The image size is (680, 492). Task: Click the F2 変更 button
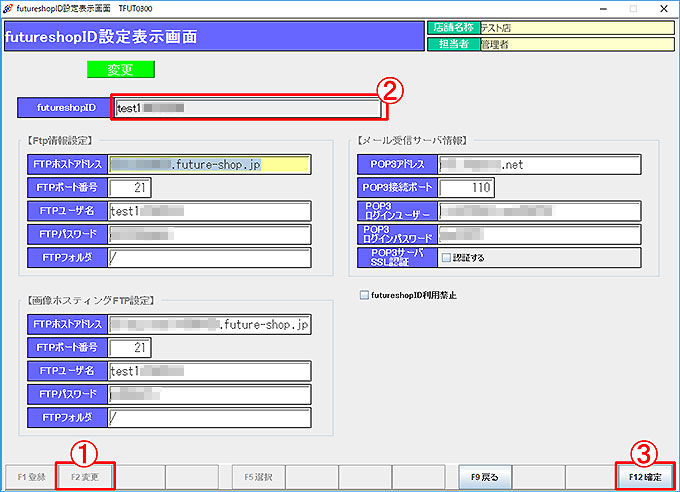coord(85,477)
